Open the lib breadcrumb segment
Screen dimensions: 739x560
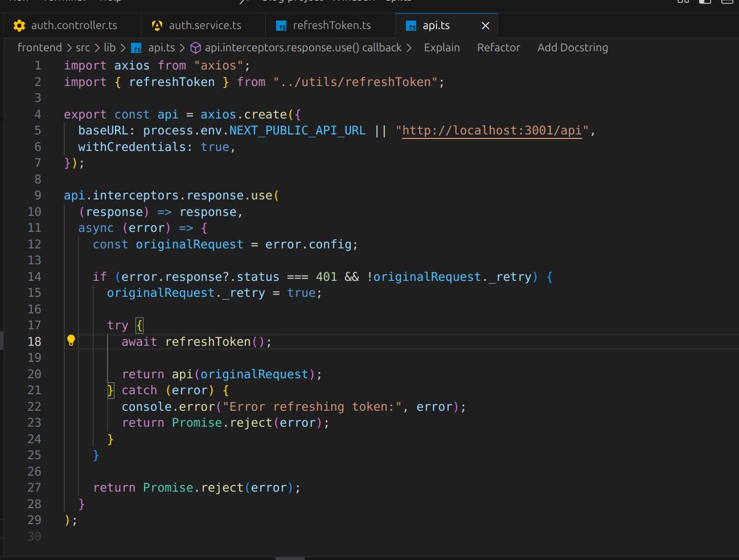point(110,47)
